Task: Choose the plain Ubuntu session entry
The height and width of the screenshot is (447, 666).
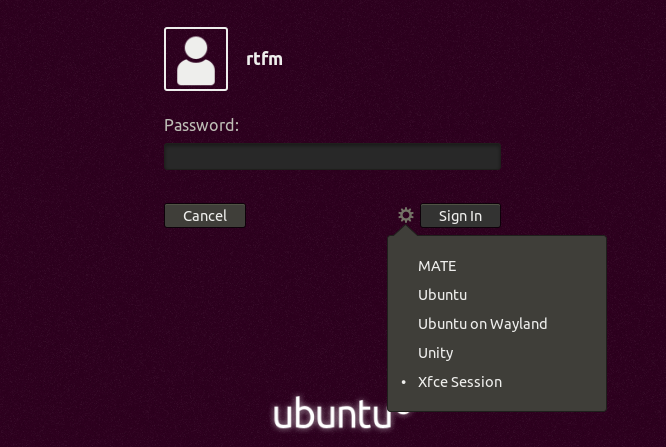Action: 442,295
